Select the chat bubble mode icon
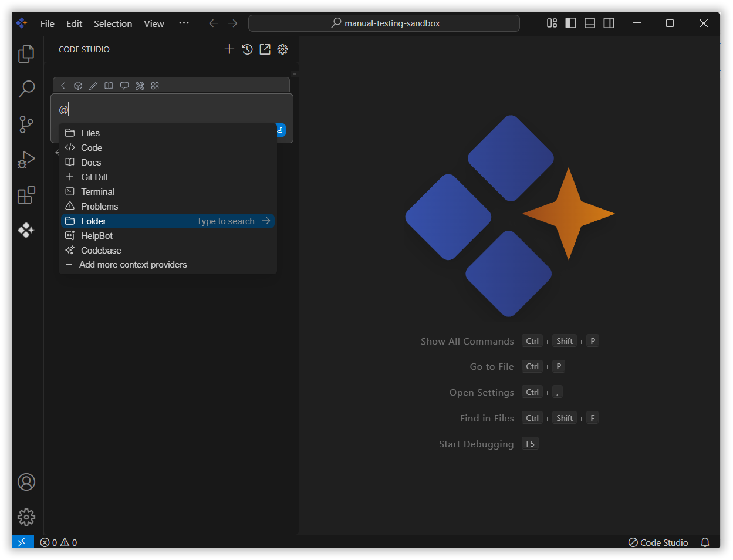This screenshot has width=733, height=560. click(x=124, y=86)
